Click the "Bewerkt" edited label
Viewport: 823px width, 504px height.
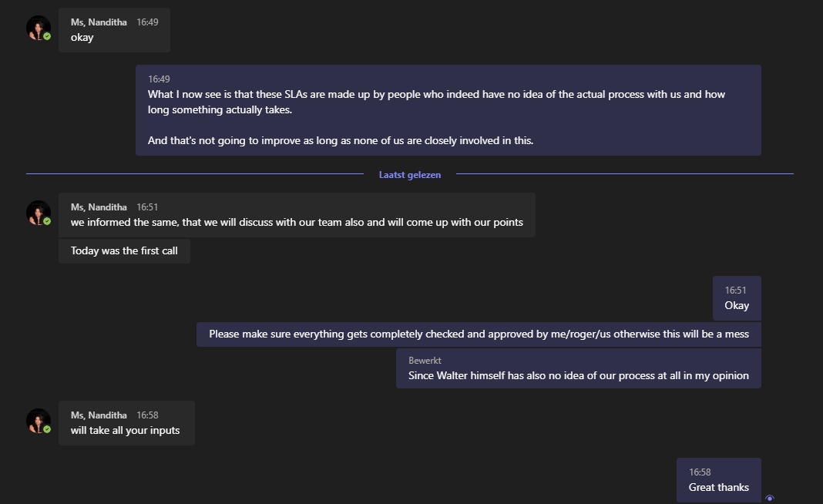(425, 360)
